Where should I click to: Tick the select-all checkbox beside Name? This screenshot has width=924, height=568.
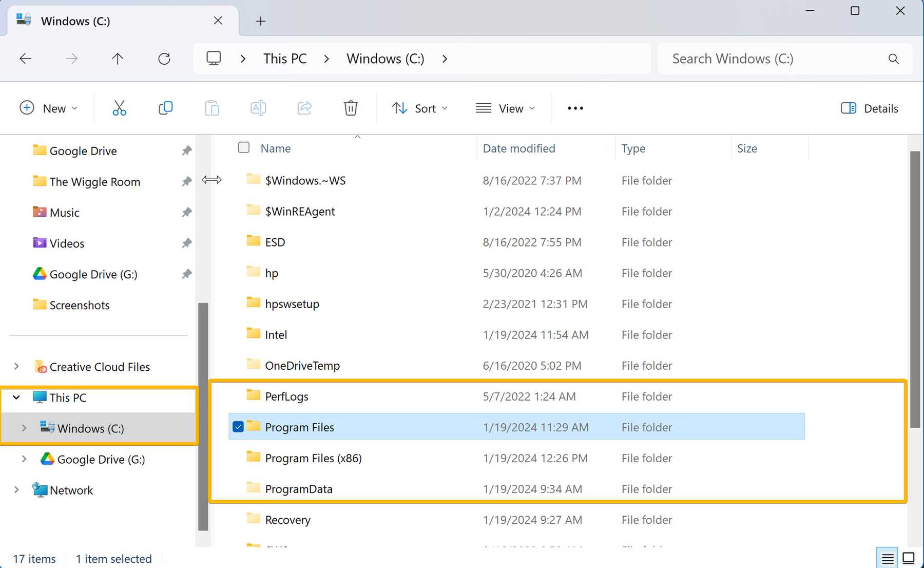click(244, 148)
